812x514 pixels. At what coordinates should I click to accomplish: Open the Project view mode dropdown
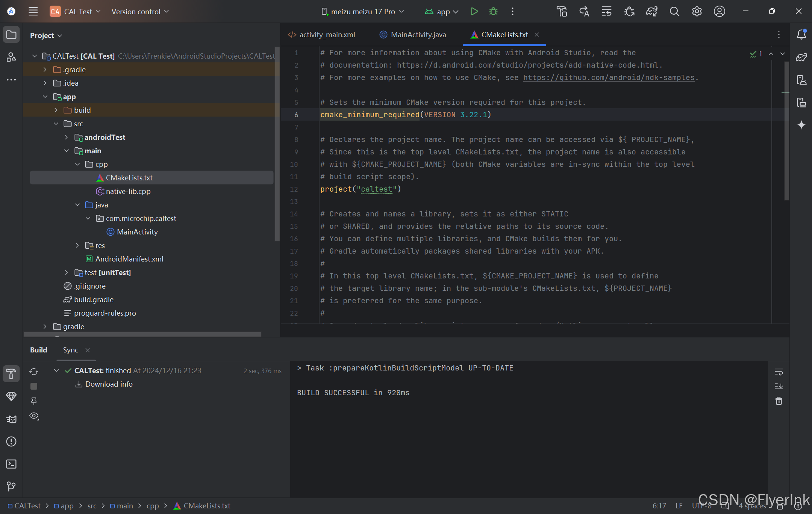coord(46,35)
